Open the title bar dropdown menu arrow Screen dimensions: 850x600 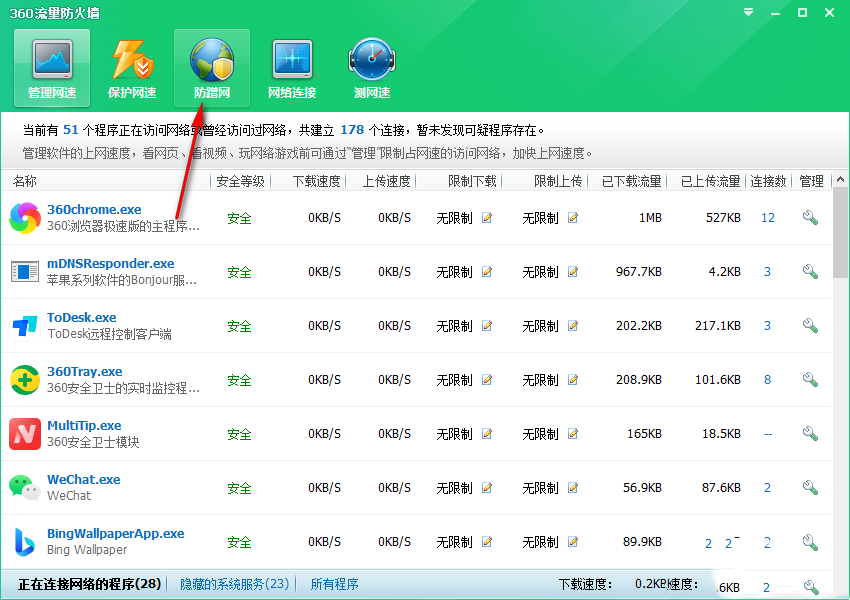tap(748, 12)
